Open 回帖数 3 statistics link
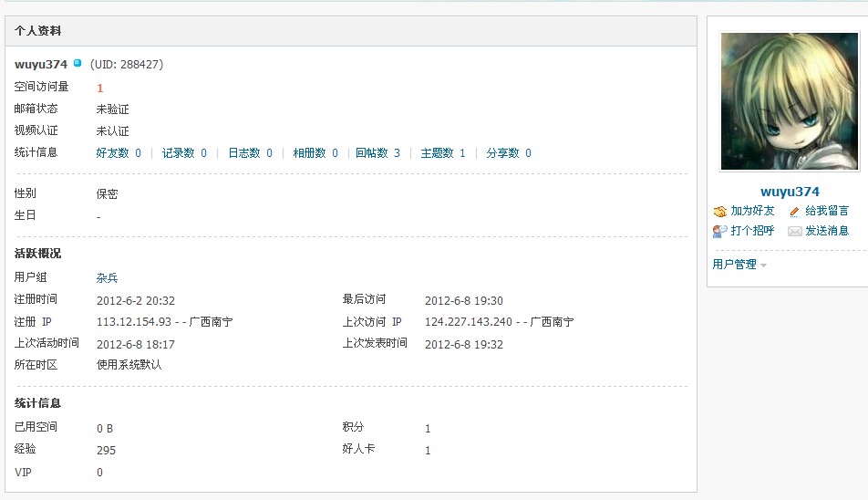Screen dimensions: 868x500 coord(377,152)
